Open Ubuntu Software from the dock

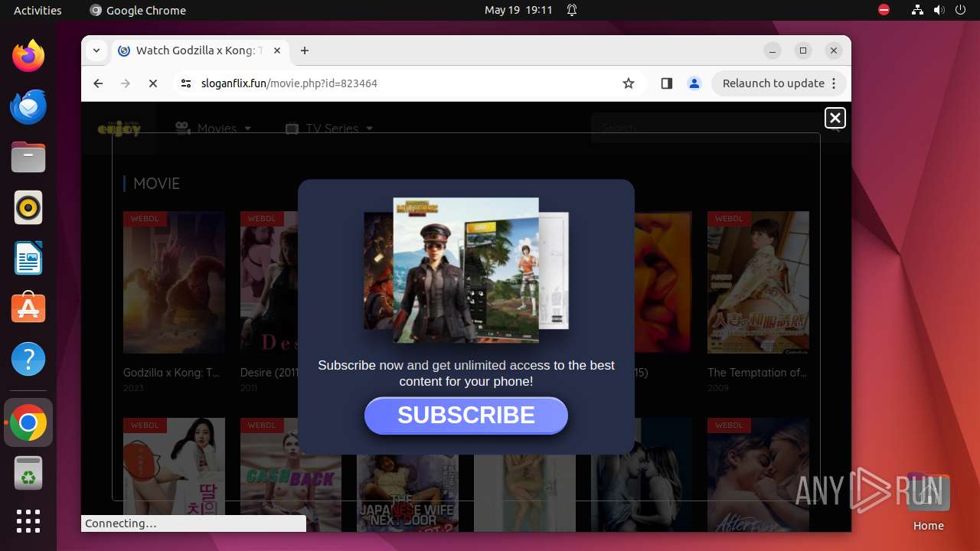tap(28, 308)
